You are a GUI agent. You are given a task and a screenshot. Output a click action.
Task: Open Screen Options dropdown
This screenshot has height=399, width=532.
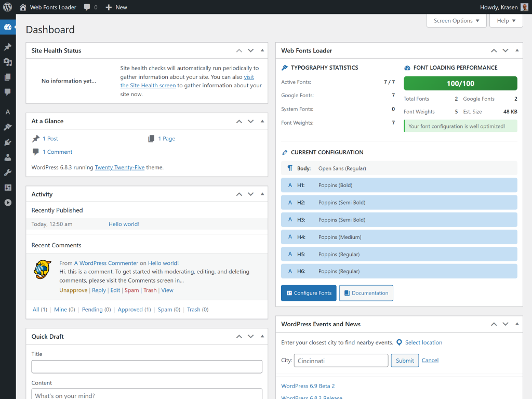click(x=456, y=21)
